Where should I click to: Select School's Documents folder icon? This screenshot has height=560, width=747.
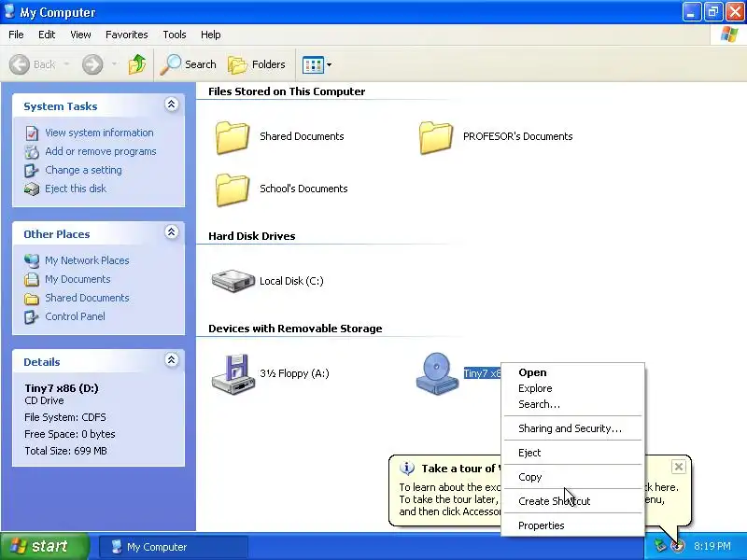(x=233, y=189)
